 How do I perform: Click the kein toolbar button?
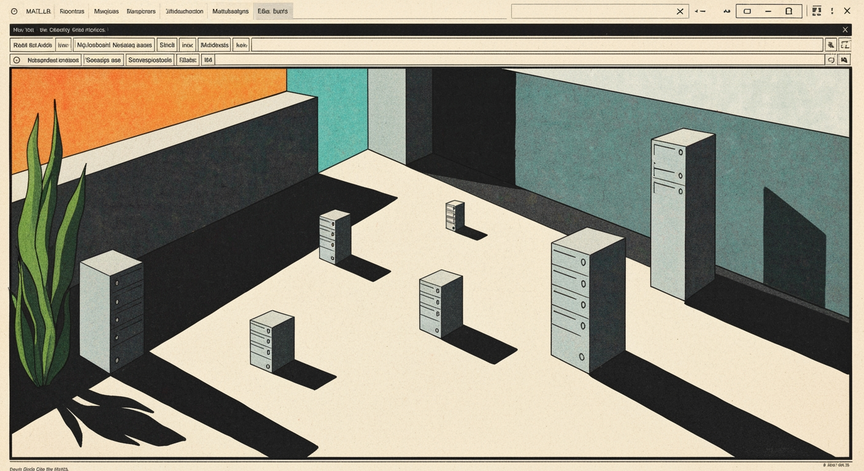tap(241, 45)
